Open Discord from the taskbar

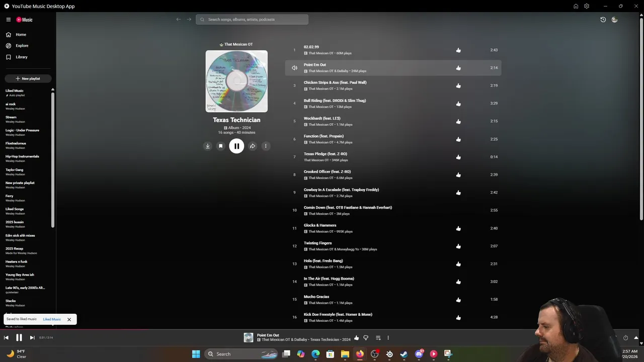coord(419,354)
